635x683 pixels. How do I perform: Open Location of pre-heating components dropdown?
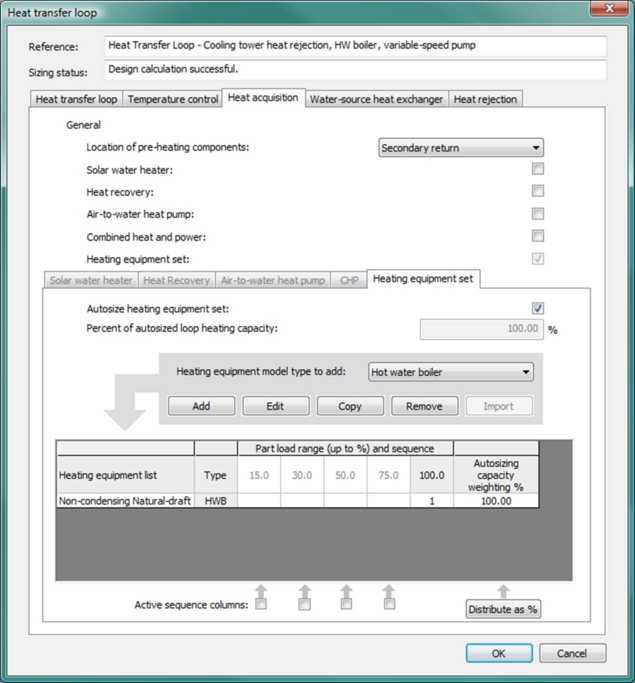pos(461,148)
